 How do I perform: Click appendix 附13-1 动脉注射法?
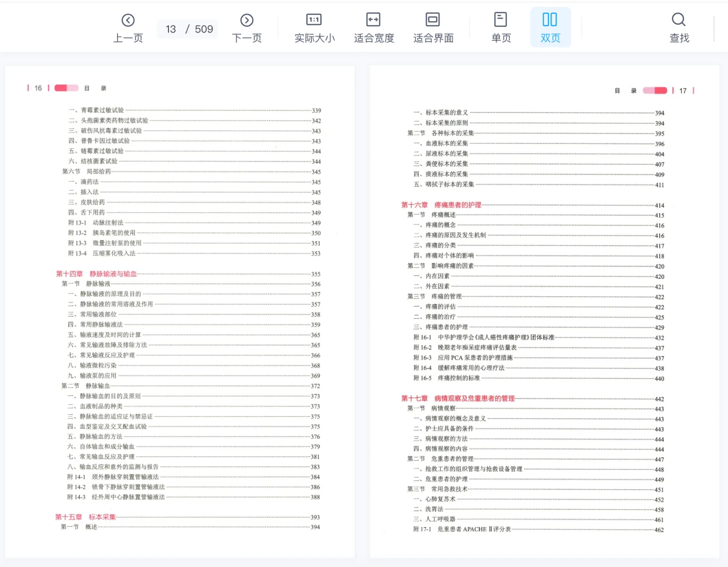(x=96, y=223)
